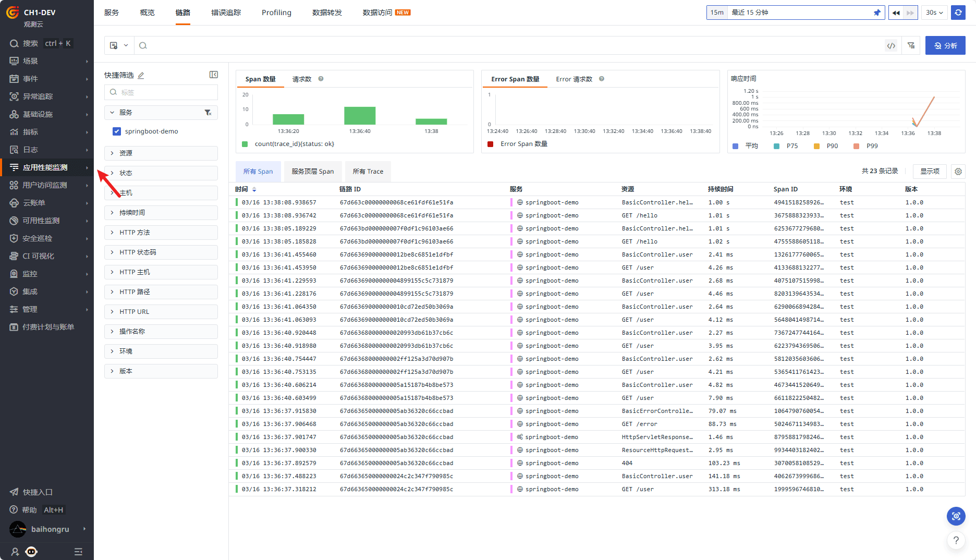Switch to code query mode icon
Screen dimensions: 976x560
[x=891, y=46]
